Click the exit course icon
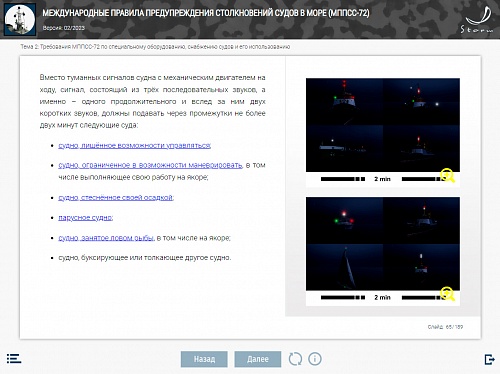This screenshot has width=500, height=374. coord(489,359)
